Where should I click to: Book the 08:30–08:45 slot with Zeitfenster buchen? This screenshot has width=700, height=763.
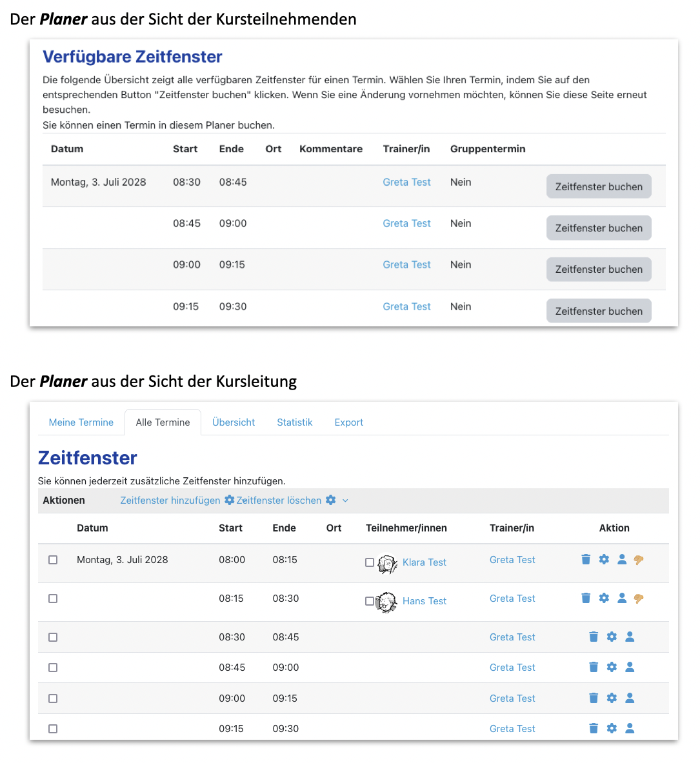pos(599,186)
